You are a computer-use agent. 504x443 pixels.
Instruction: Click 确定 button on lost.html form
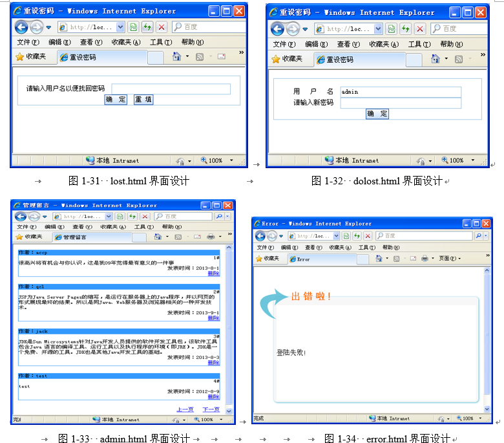pyautogui.click(x=116, y=100)
